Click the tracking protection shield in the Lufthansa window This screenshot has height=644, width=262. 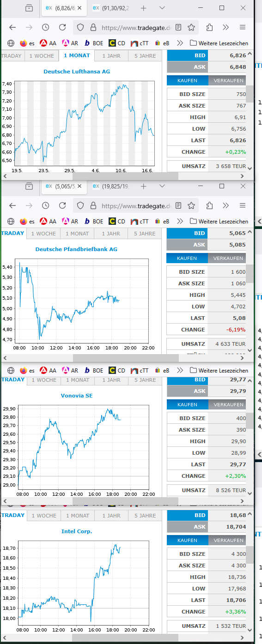click(80, 27)
